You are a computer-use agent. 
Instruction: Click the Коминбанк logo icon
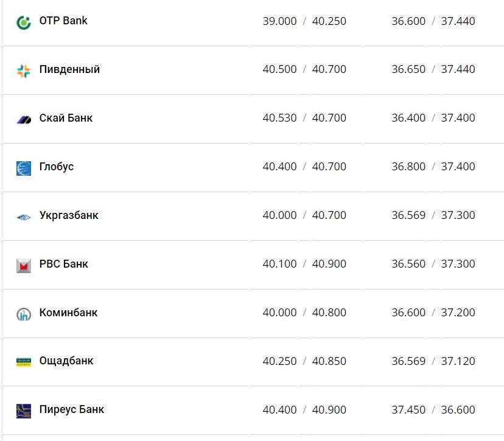coord(24,314)
